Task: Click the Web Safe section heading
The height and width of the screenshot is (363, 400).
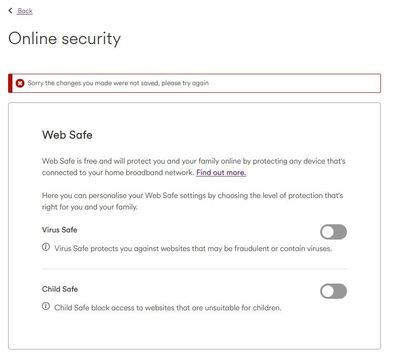Action: pos(67,135)
